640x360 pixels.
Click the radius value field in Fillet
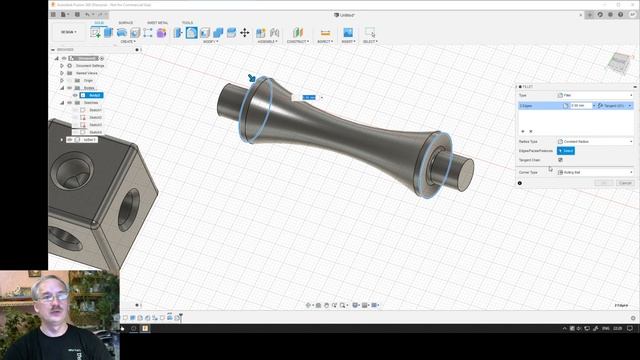click(580, 106)
